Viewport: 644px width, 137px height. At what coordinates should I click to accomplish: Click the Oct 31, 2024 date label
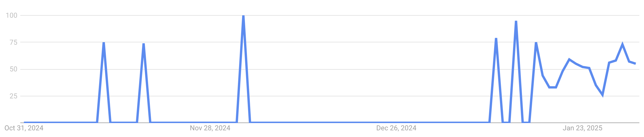pos(24,128)
